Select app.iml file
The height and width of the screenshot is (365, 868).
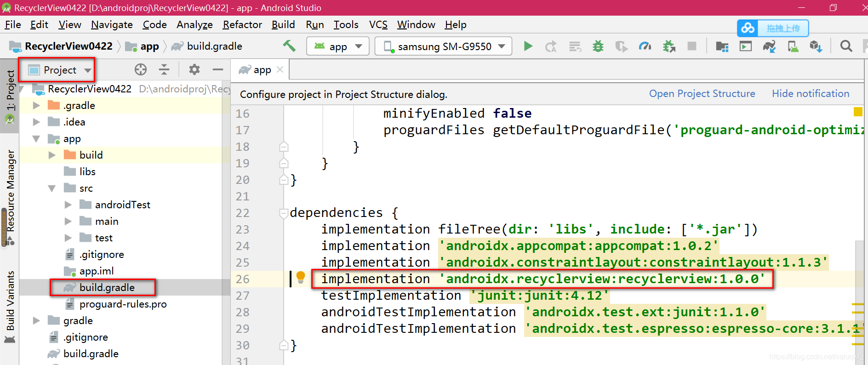coord(96,271)
